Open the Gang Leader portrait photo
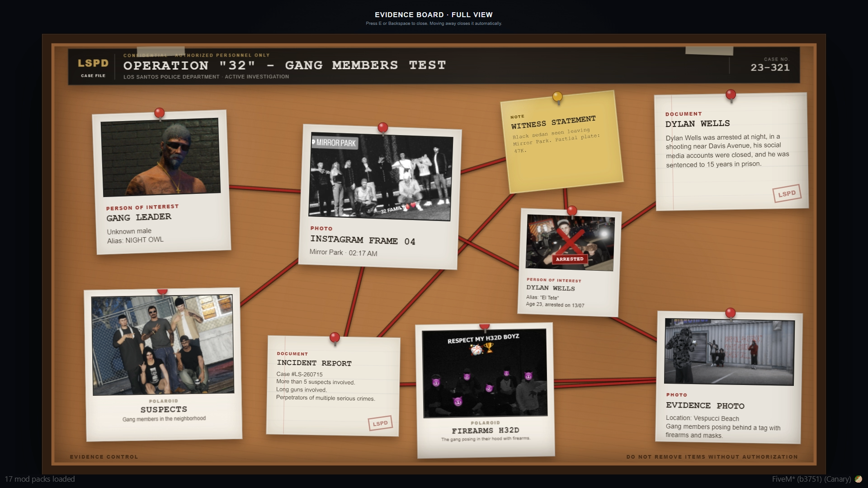This screenshot has height=488, width=868. 160,157
